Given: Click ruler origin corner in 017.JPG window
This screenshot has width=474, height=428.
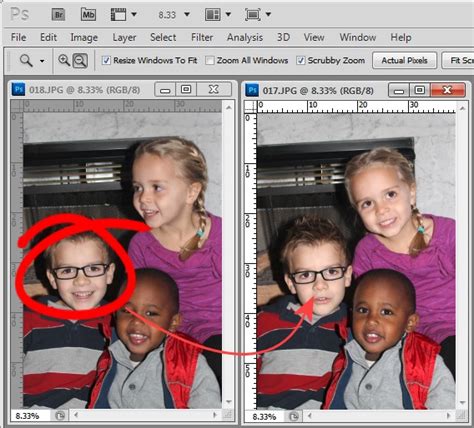Looking at the screenshot, I should coord(250,107).
